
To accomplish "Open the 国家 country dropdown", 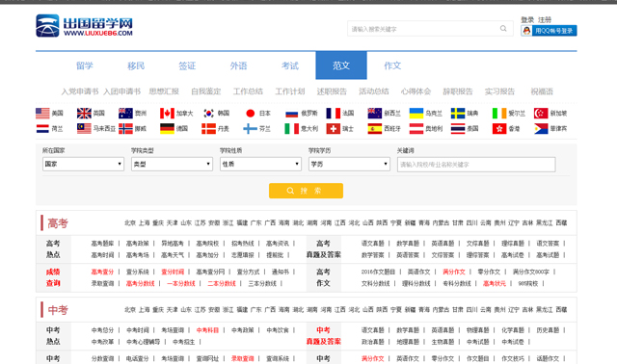I will [84, 164].
